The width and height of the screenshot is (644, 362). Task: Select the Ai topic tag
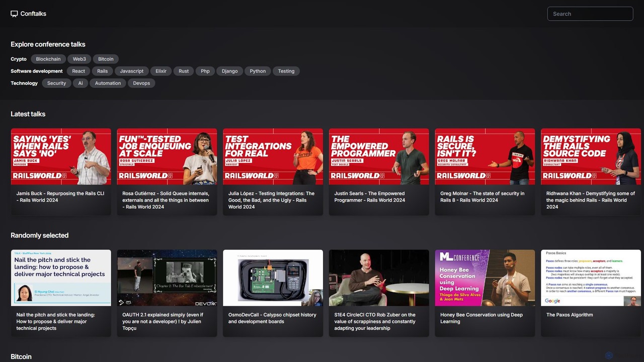pos(80,83)
